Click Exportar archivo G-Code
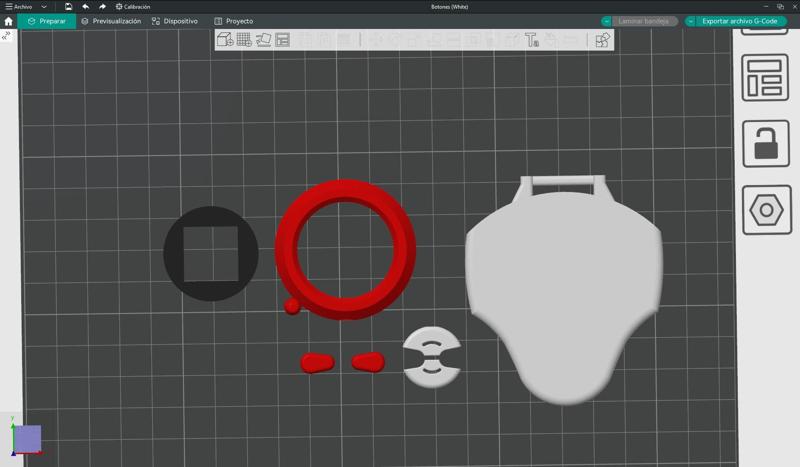This screenshot has width=800, height=467. pos(739,21)
